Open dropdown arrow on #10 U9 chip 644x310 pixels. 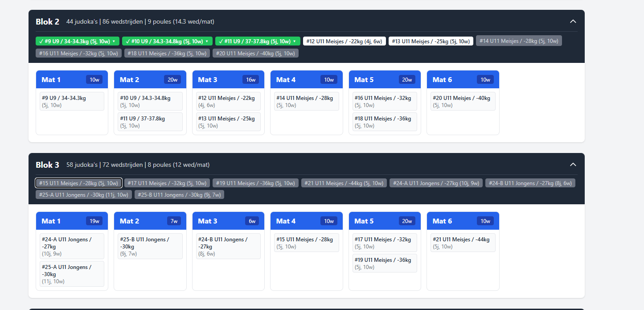point(207,41)
